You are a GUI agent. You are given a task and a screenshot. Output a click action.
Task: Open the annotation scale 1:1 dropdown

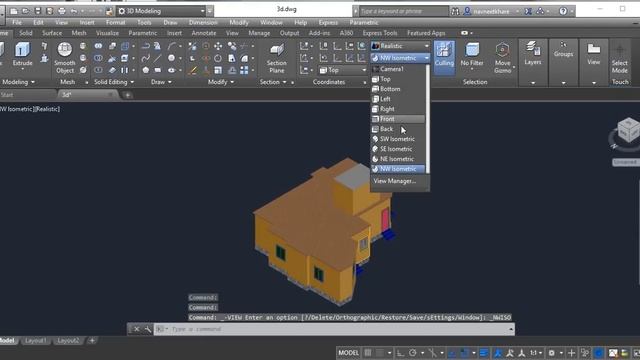(536, 353)
